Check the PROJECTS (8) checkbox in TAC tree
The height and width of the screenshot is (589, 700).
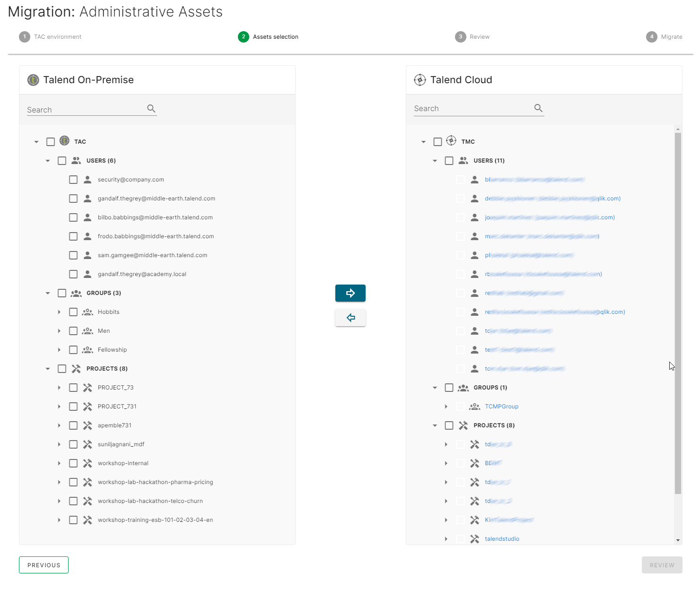tap(62, 368)
